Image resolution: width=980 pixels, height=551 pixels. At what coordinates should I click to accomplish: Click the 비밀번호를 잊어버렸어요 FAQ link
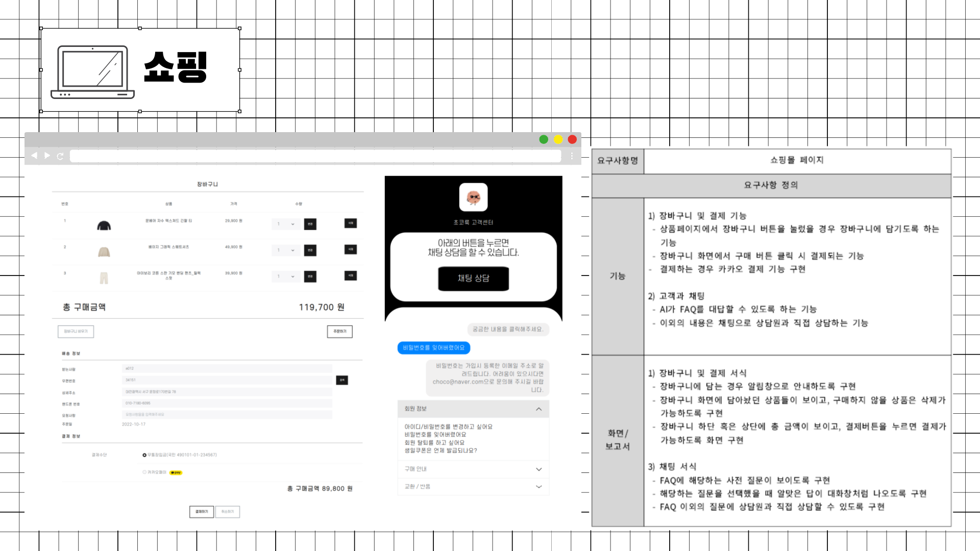(x=435, y=435)
